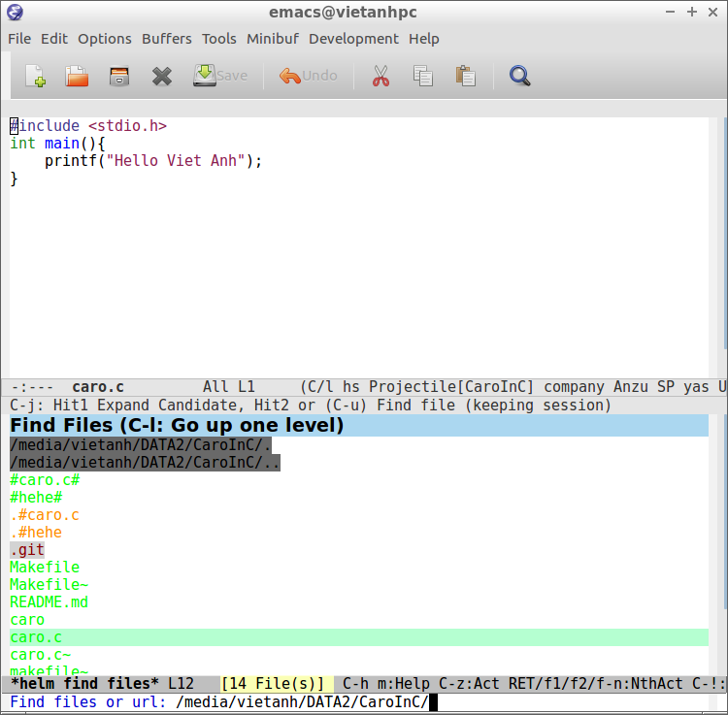
Task: Minimize the Emacs window
Action: pyautogui.click(x=670, y=12)
